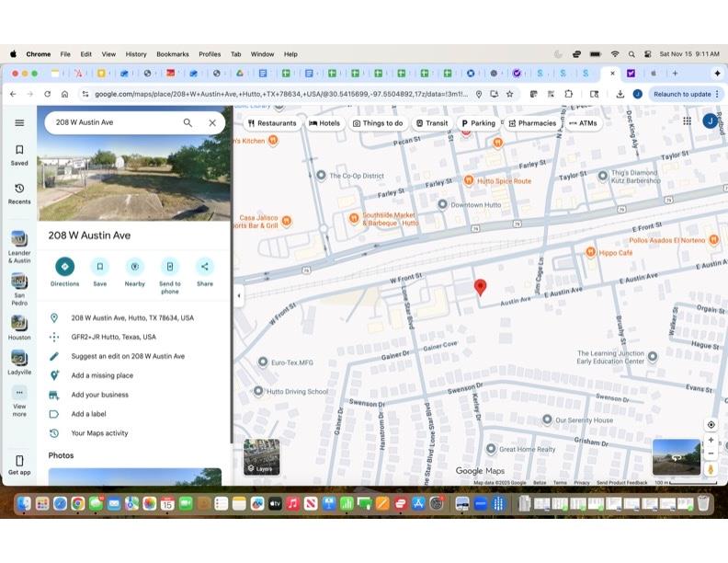This screenshot has width=728, height=563.
Task: Open the Google apps grid
Action: pyautogui.click(x=687, y=121)
